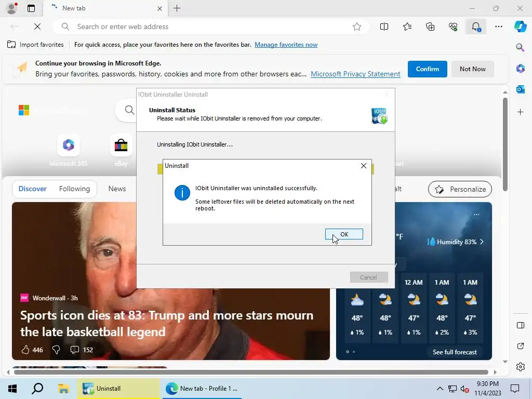Open Outlook sidebar icon
This screenshot has width=532, height=399.
coord(520,89)
